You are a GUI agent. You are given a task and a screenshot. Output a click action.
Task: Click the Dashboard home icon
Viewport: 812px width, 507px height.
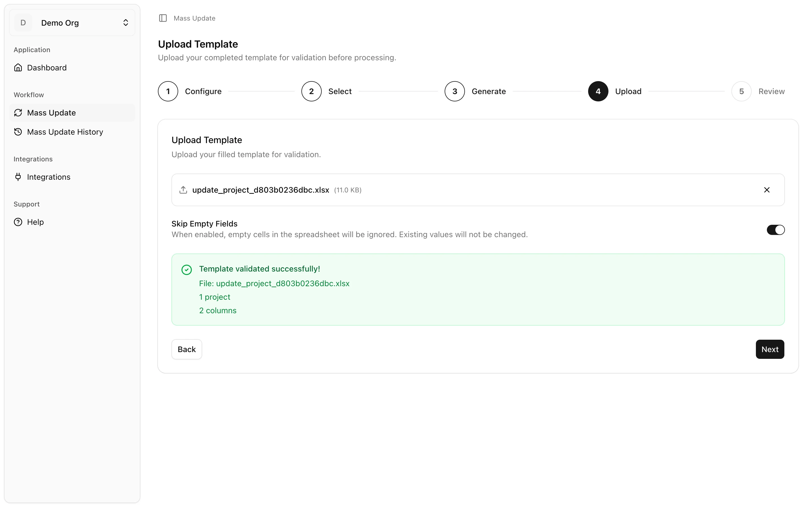coord(18,67)
